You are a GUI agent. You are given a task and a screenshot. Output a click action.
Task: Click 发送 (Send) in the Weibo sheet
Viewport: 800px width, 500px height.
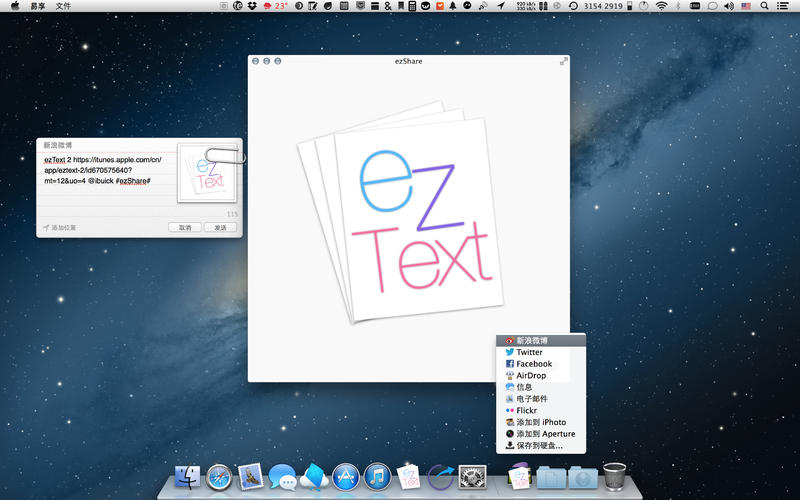pyautogui.click(x=220, y=228)
